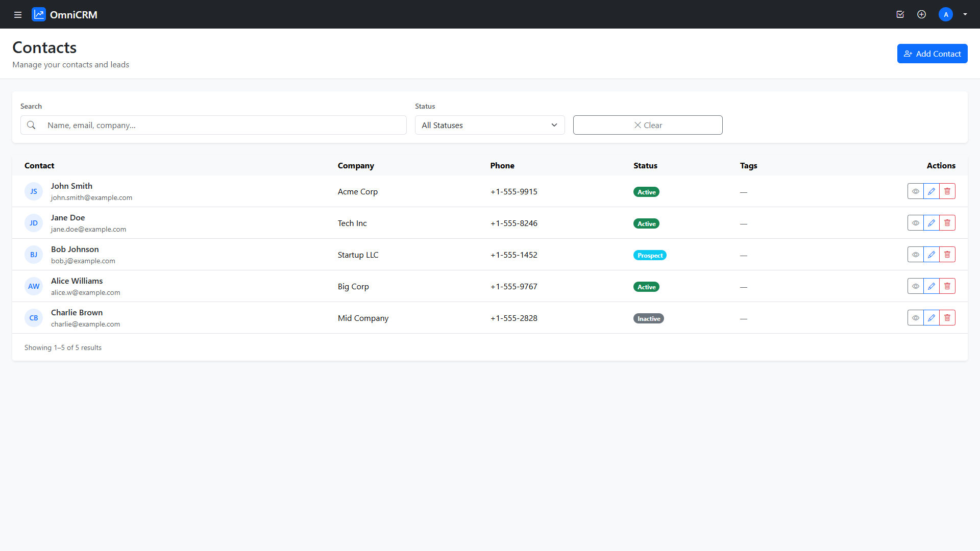The image size is (980, 551).
Task: View Alice Williams contact with eye icon
Action: coord(916,286)
